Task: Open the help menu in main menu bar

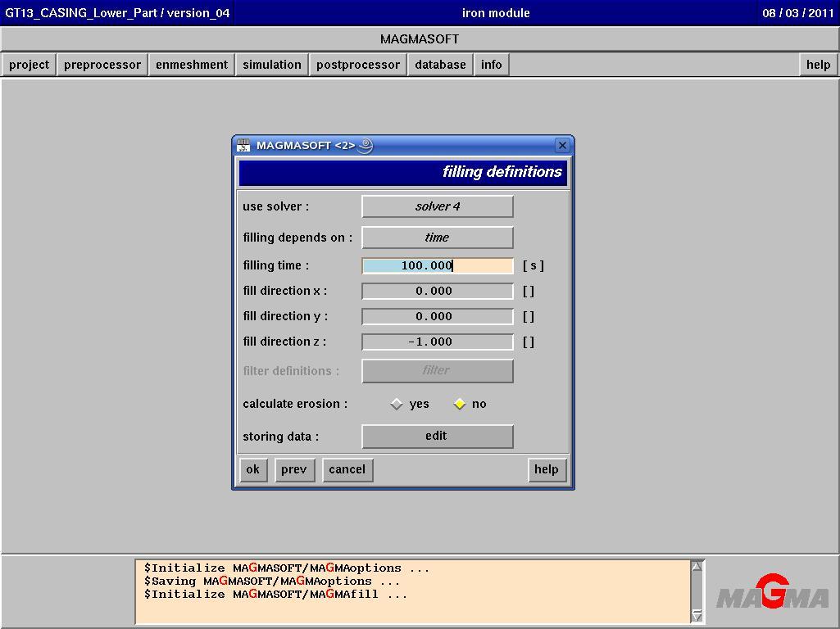Action: tap(819, 65)
